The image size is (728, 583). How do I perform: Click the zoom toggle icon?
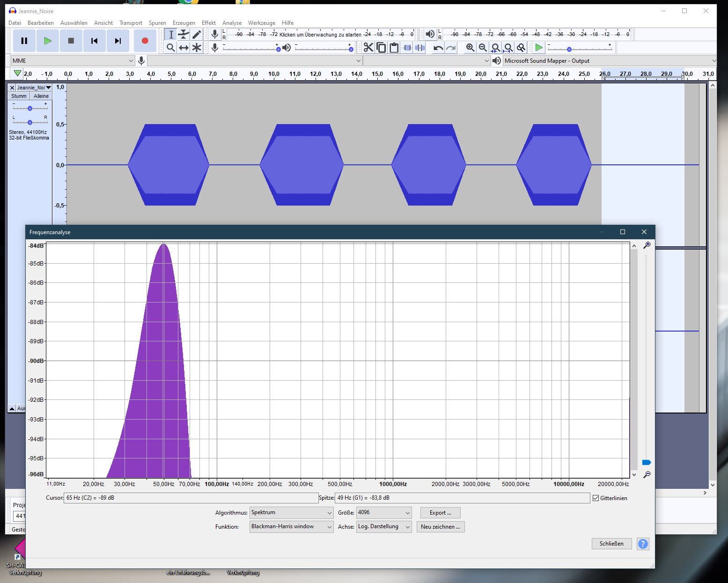[521, 47]
